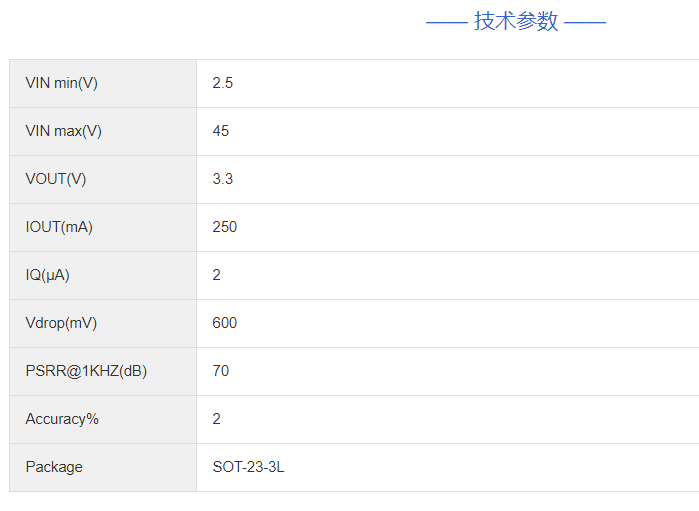Click the IOUT value 250
Screen dimensions: 699x511
tap(225, 227)
